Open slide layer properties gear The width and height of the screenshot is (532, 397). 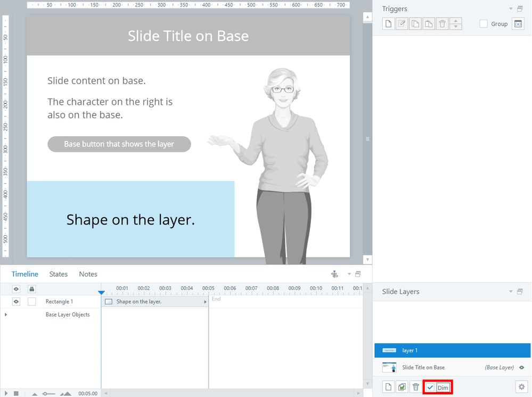click(521, 387)
